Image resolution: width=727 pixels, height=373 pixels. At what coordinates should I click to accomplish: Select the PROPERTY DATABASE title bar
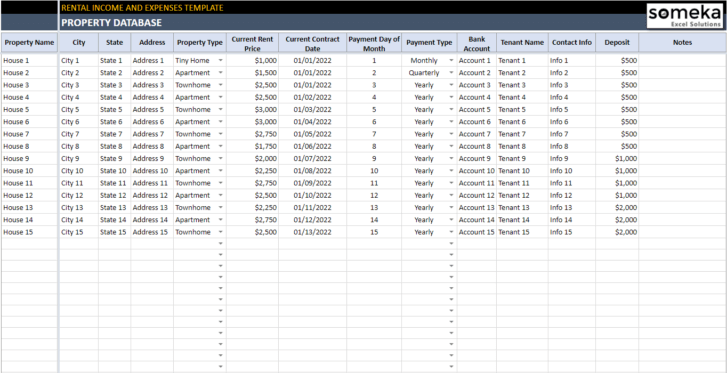(x=352, y=23)
